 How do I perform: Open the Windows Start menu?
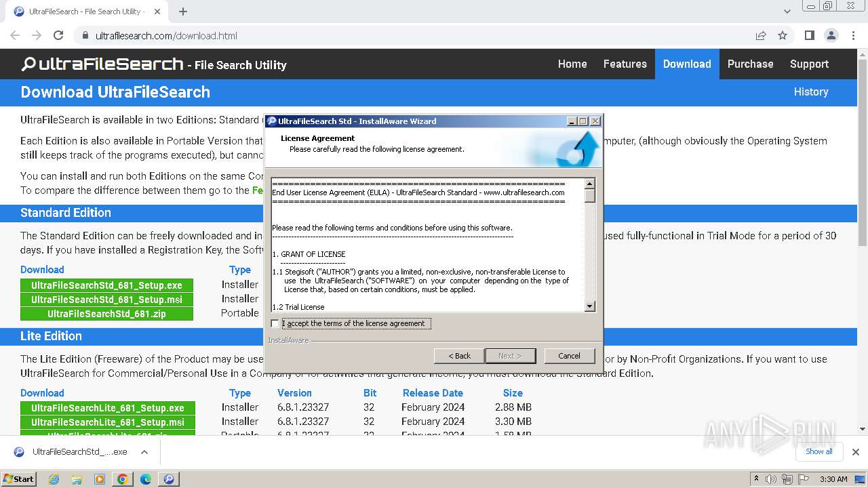18,479
